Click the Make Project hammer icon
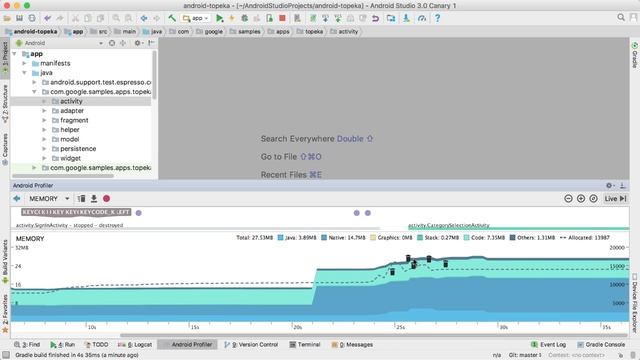640x360 pixels. click(x=172, y=18)
